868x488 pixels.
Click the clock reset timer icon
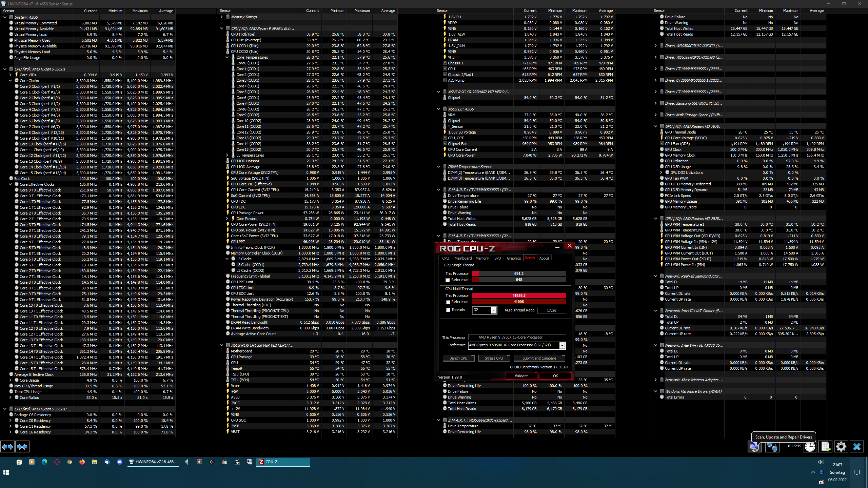810,447
